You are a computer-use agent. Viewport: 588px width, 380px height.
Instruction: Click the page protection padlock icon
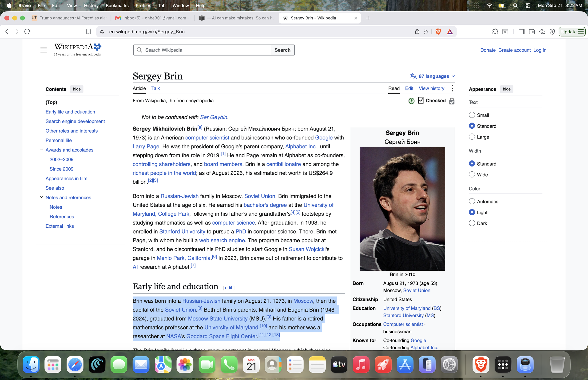(452, 101)
